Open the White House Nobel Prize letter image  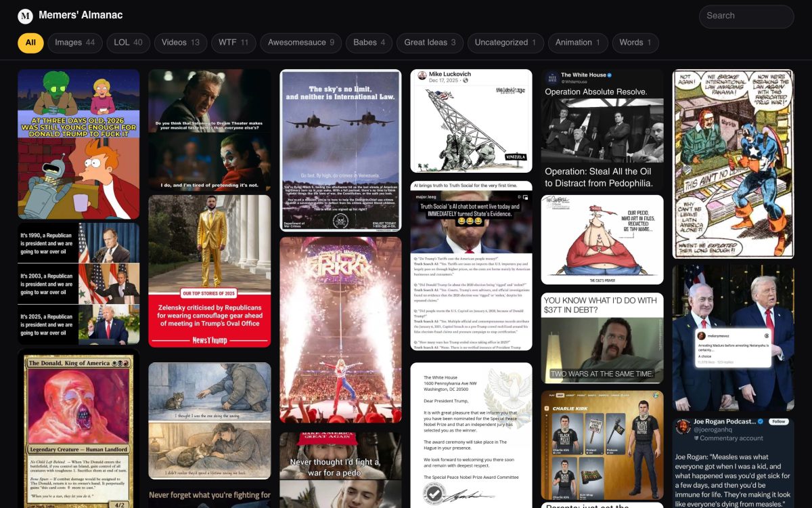472,435
